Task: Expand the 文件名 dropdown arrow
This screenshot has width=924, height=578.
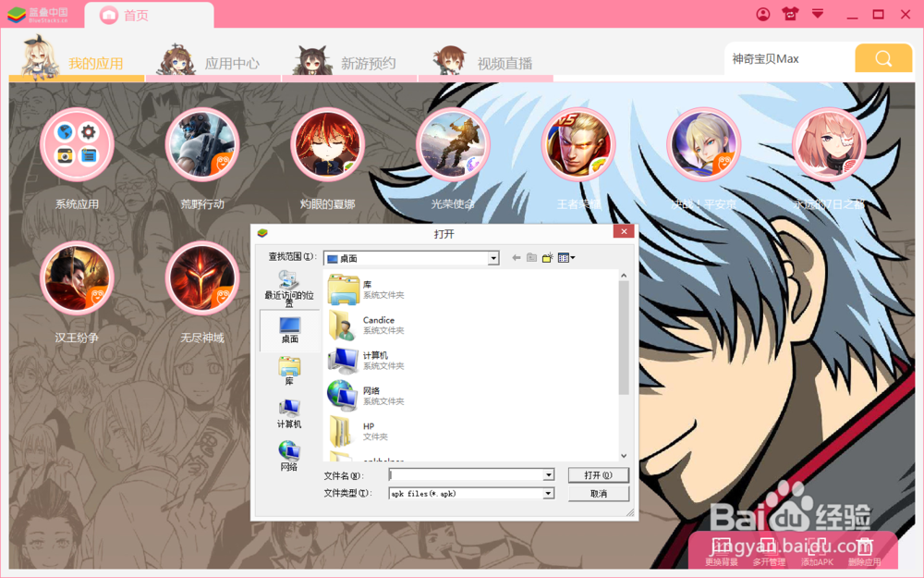Action: pos(549,474)
